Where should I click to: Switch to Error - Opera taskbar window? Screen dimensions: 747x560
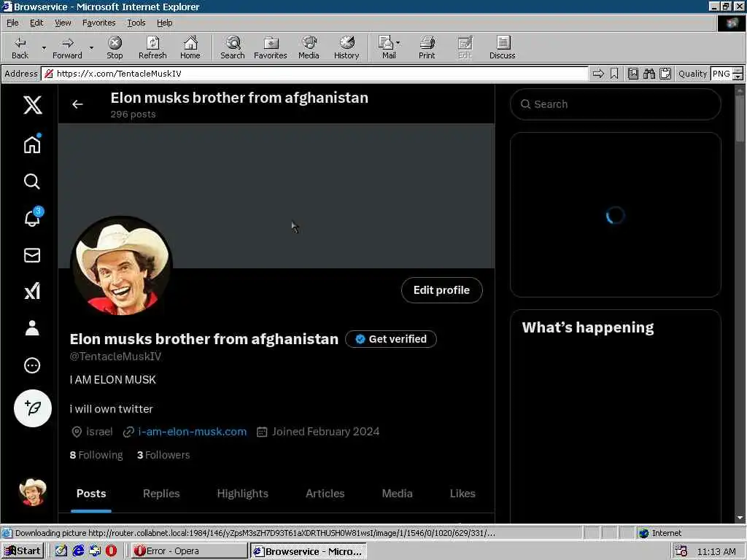pyautogui.click(x=189, y=551)
